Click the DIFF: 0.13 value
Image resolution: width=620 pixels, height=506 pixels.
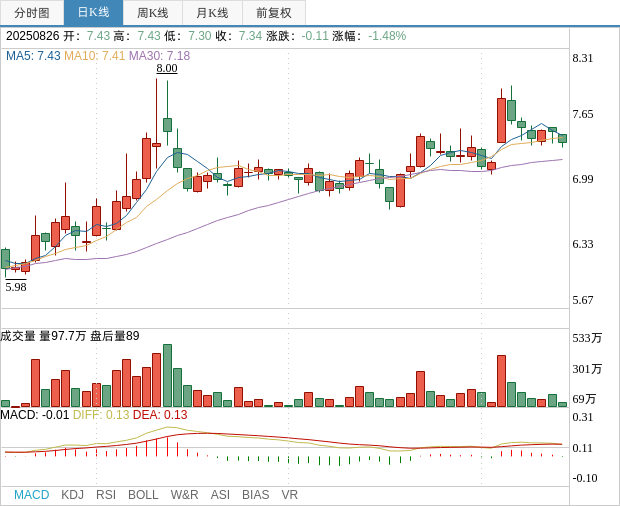tap(101, 415)
